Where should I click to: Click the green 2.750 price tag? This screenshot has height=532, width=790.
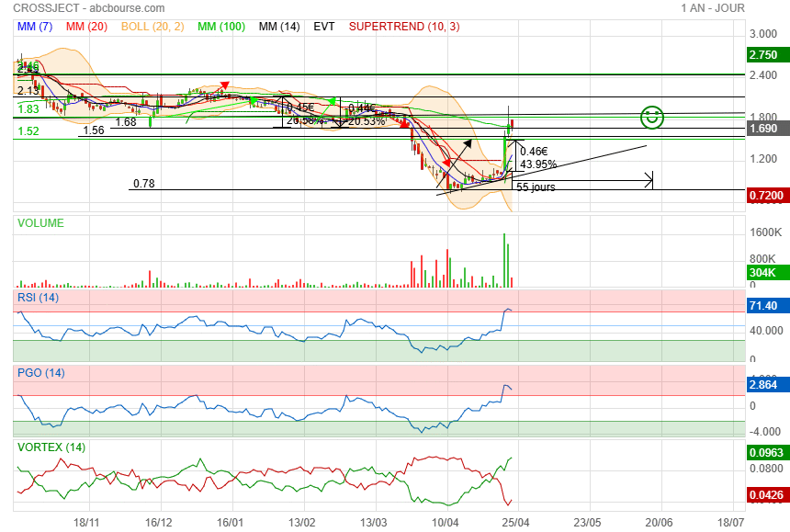(768, 55)
